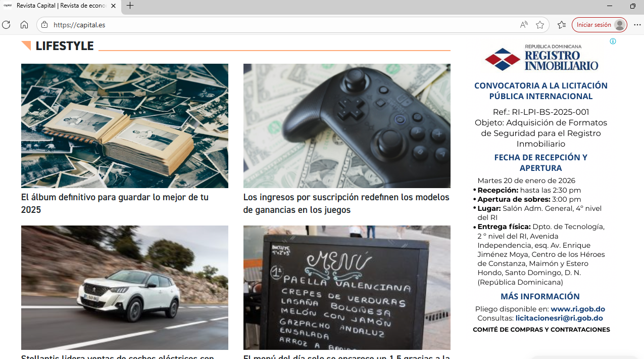Open browser Settings and more menu

(637, 25)
